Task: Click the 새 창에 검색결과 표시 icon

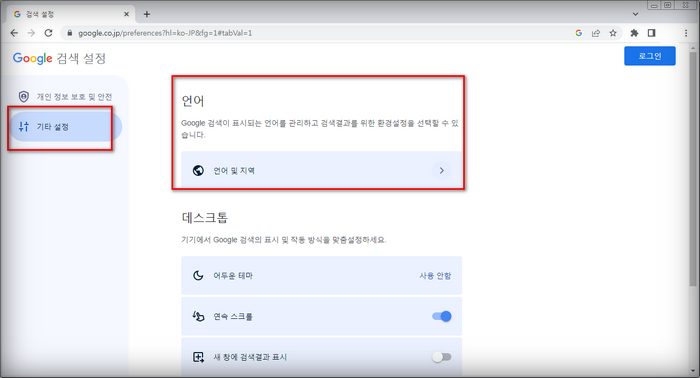Action: tap(198, 357)
